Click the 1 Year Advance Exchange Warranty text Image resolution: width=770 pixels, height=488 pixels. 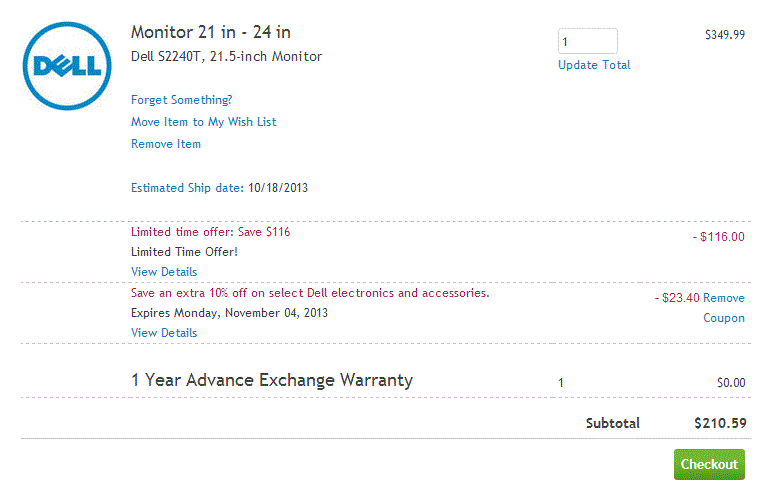271,380
